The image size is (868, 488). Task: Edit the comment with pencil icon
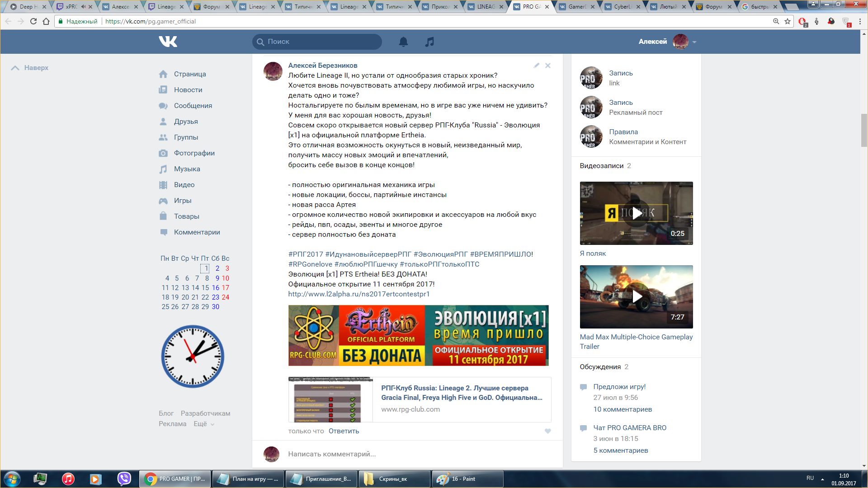536,66
